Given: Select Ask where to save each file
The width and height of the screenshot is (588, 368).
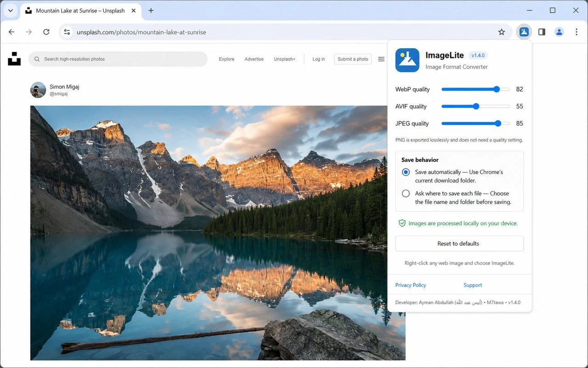Looking at the screenshot, I should pos(406,194).
